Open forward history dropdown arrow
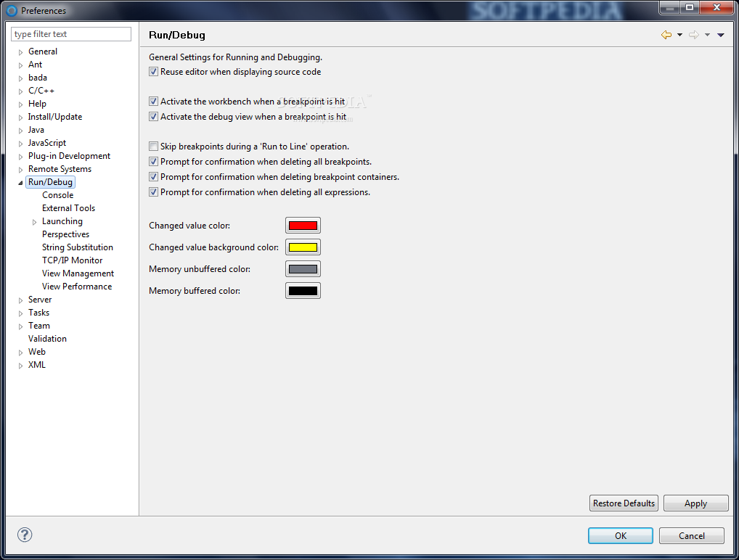The image size is (739, 560). [x=708, y=35]
